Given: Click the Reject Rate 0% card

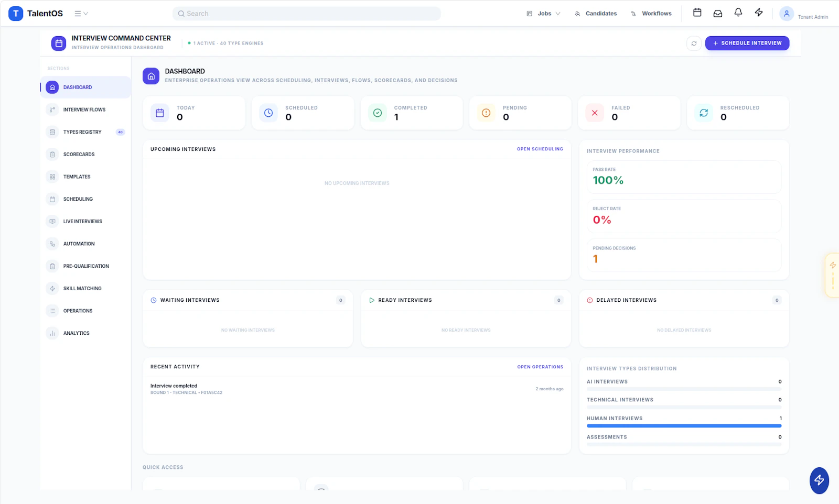Looking at the screenshot, I should pyautogui.click(x=684, y=216).
